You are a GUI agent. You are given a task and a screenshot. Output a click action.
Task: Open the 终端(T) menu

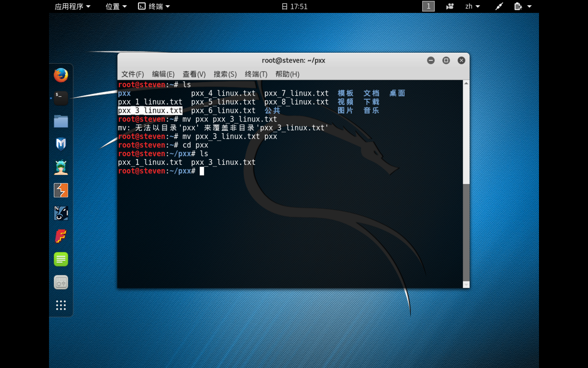click(x=256, y=74)
